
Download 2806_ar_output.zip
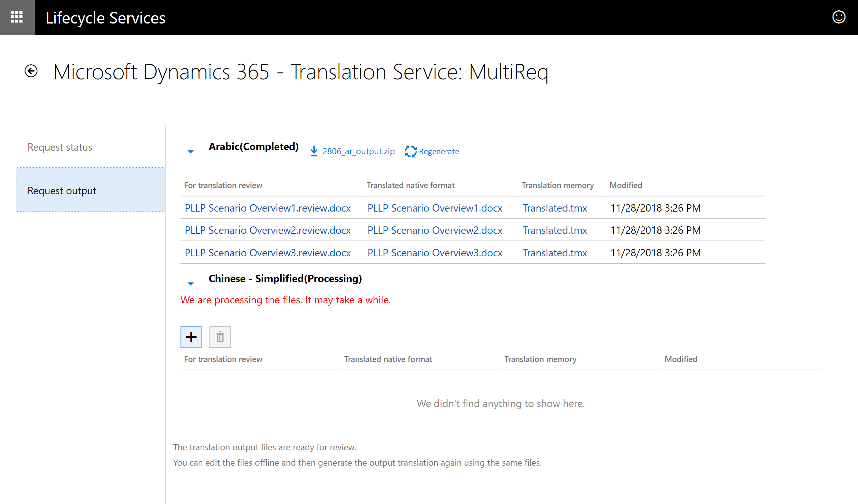(359, 151)
